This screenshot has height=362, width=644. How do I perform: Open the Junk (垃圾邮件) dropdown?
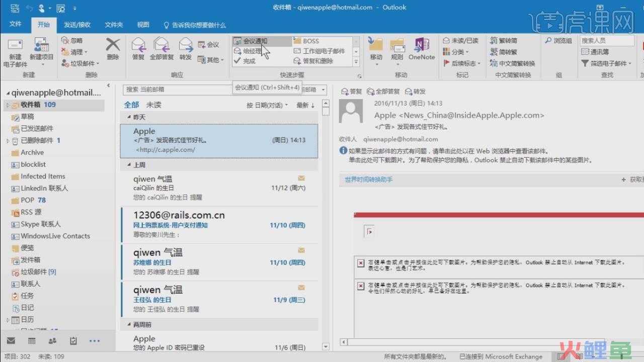[80, 63]
